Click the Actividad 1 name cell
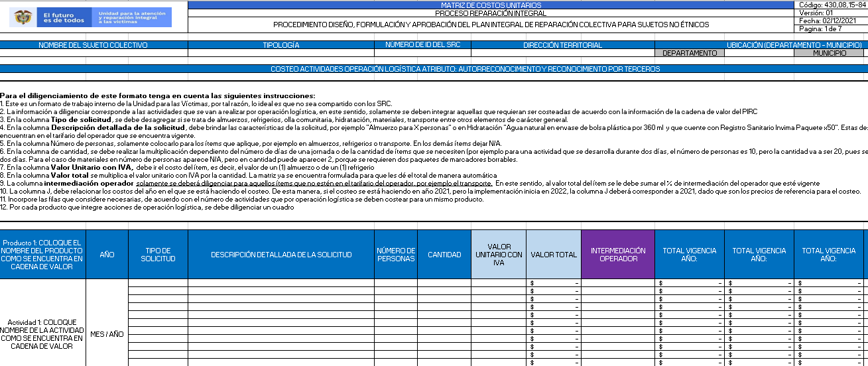The height and width of the screenshot is (366, 868). (x=43, y=334)
